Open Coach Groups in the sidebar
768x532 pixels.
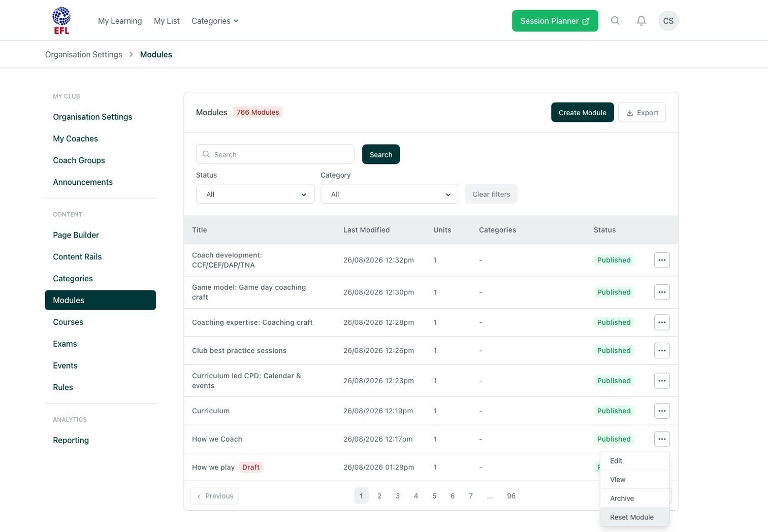pyautogui.click(x=79, y=160)
